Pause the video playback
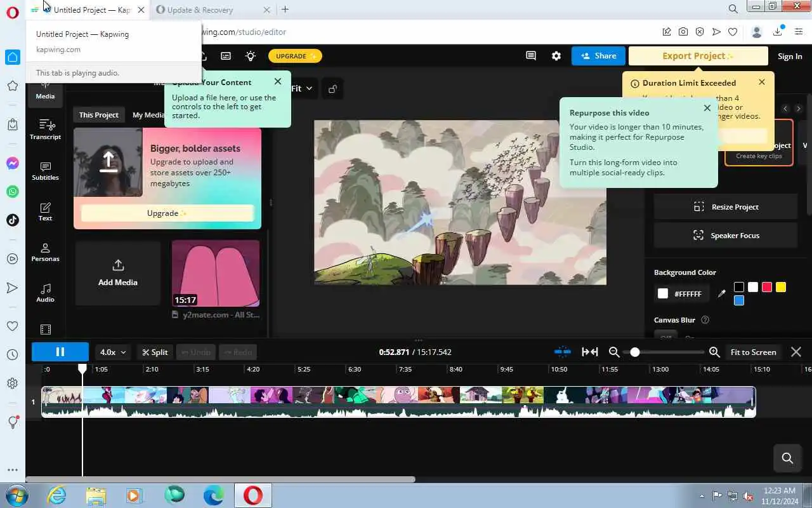Viewport: 812px width, 508px height. click(x=60, y=352)
